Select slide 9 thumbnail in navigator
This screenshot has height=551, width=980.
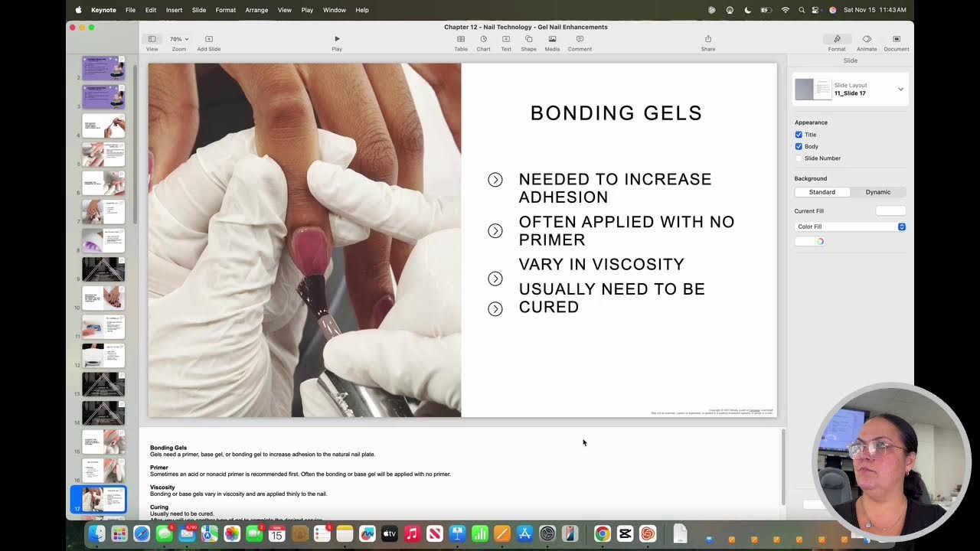pyautogui.click(x=103, y=269)
